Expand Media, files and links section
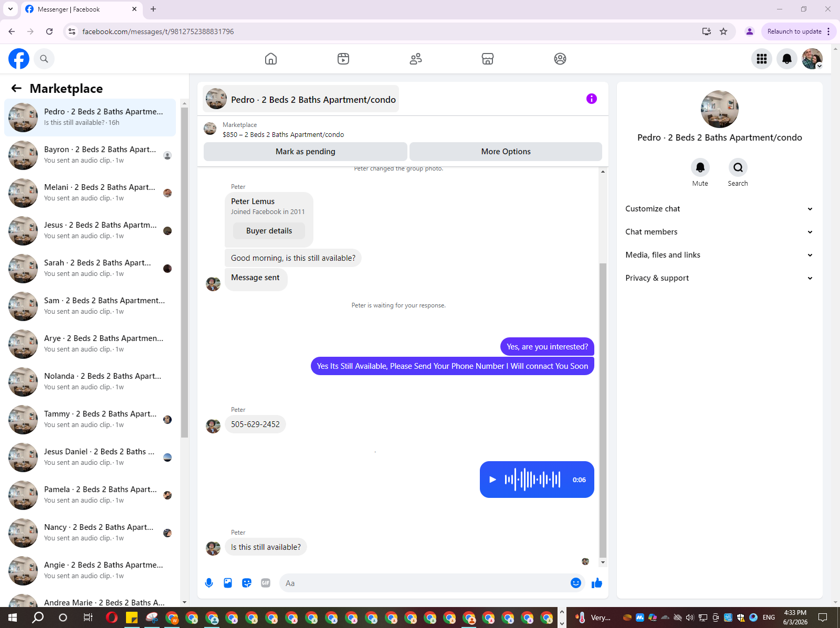840x628 pixels. [719, 255]
